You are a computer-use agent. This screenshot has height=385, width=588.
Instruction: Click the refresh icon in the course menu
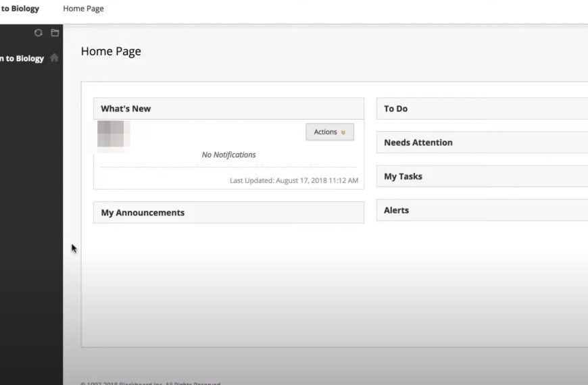pyautogui.click(x=39, y=33)
